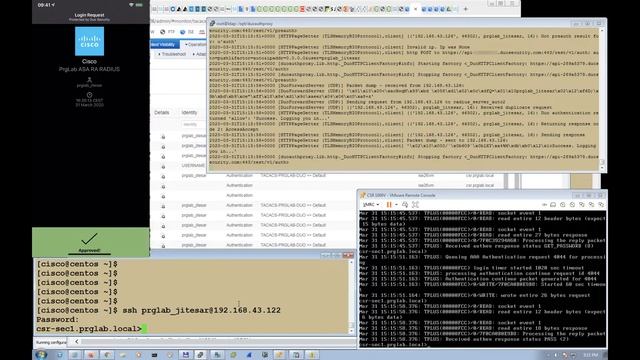This screenshot has width=640, height=360.
Task: Click VMware Remote Console title bar icon
Action: tap(362, 195)
